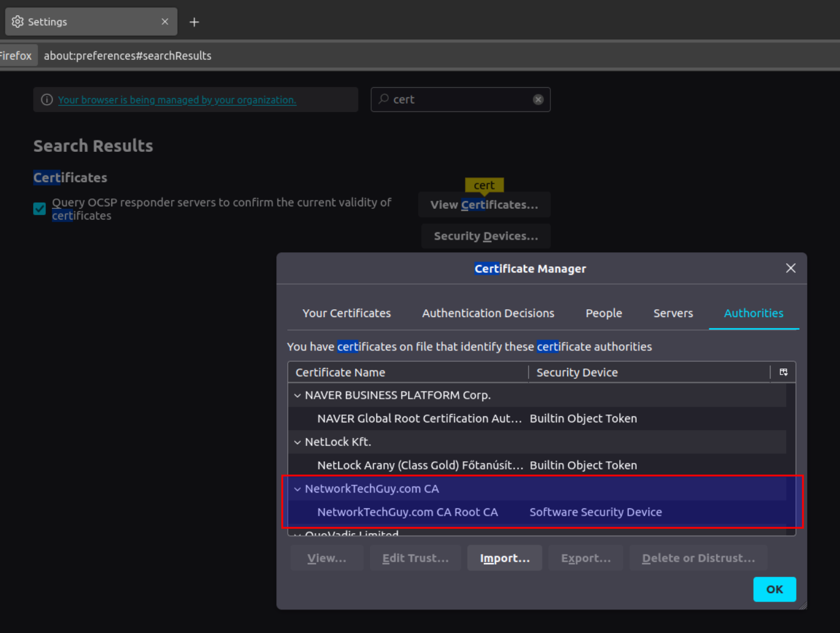
Task: Select NAVER Global Root Certification Authority row
Action: (x=537, y=419)
